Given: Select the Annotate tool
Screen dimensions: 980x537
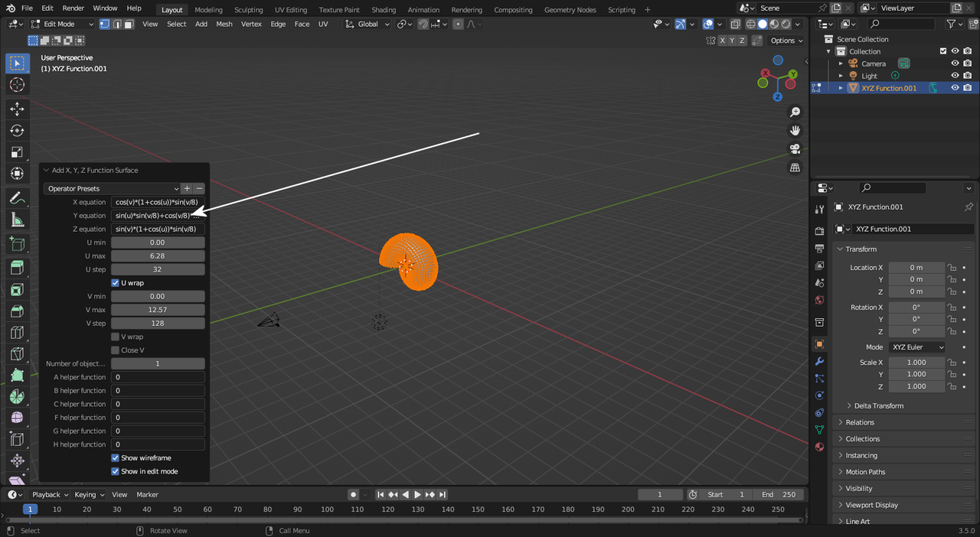Looking at the screenshot, I should (17, 198).
